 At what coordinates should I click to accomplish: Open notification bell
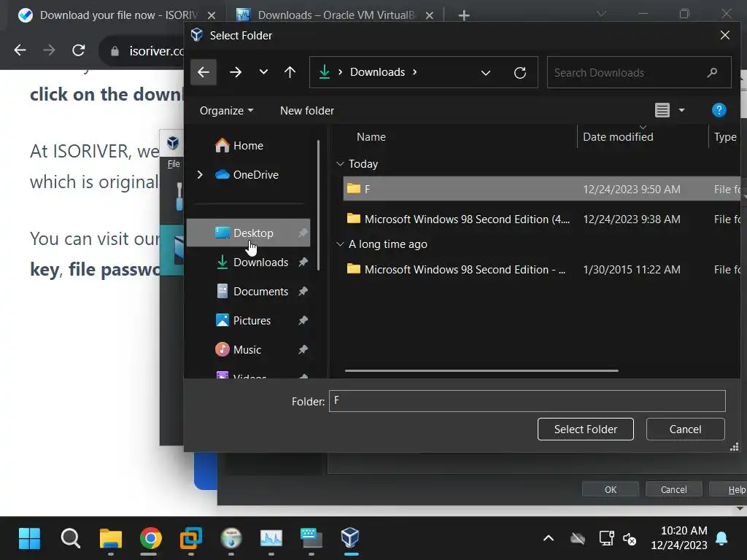pyautogui.click(x=721, y=539)
